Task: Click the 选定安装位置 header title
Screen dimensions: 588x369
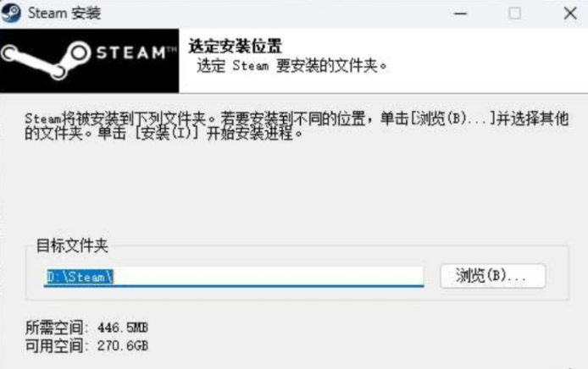Action: click(236, 47)
